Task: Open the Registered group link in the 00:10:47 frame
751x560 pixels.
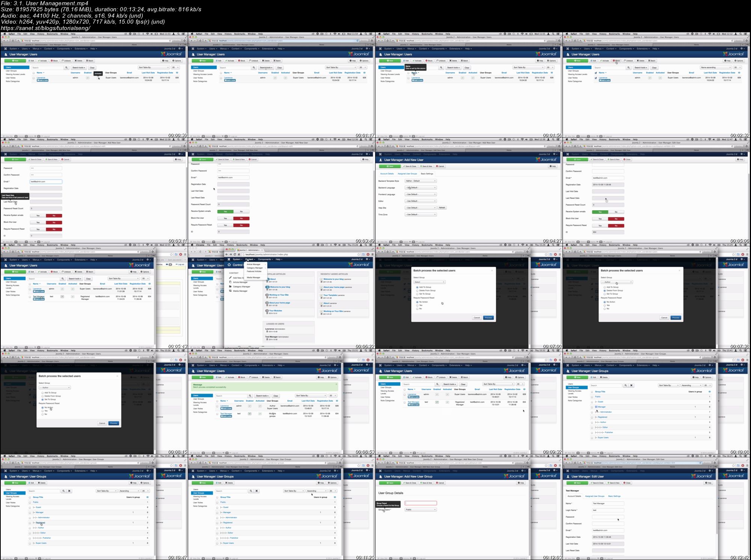Action: [x=40, y=522]
